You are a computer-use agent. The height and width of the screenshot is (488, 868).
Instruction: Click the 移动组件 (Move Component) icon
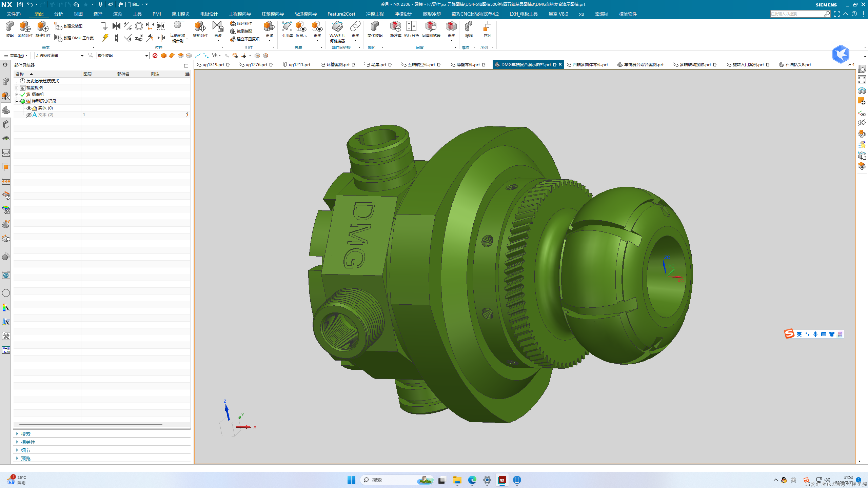[200, 29]
